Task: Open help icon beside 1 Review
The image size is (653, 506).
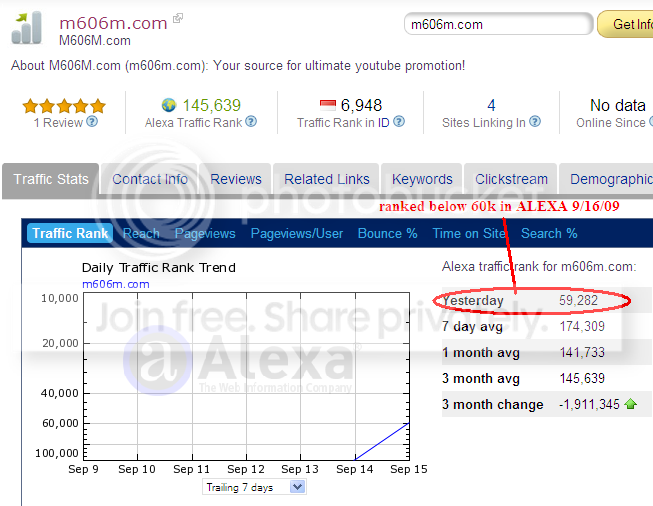Action: (x=92, y=122)
